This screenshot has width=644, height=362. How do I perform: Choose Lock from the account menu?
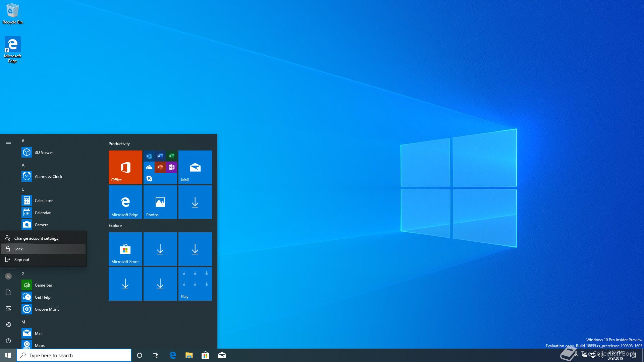coord(43,249)
